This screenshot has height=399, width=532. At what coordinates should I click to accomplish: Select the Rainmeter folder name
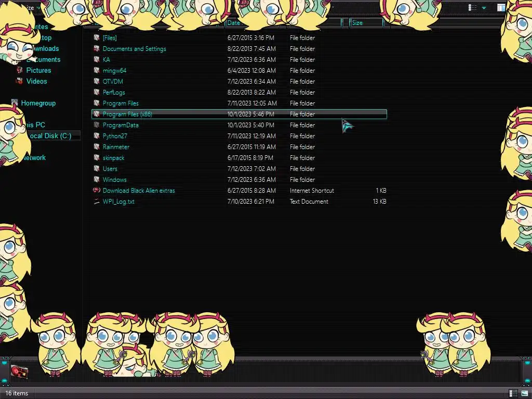coord(116,147)
